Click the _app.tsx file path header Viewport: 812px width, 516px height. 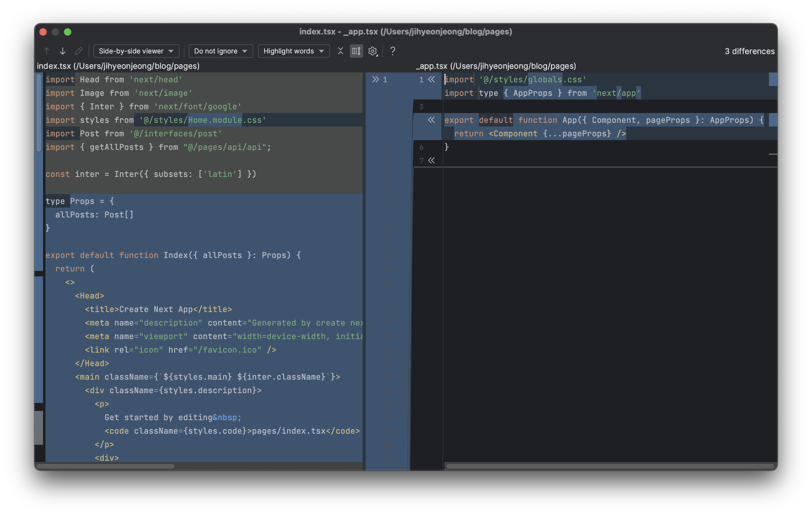point(496,66)
